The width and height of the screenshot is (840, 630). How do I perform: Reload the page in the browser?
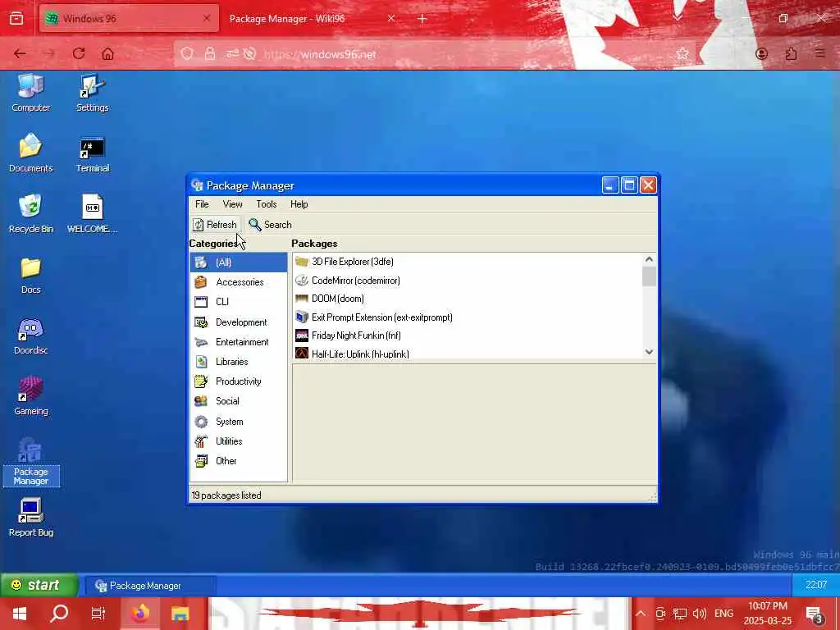(x=79, y=53)
